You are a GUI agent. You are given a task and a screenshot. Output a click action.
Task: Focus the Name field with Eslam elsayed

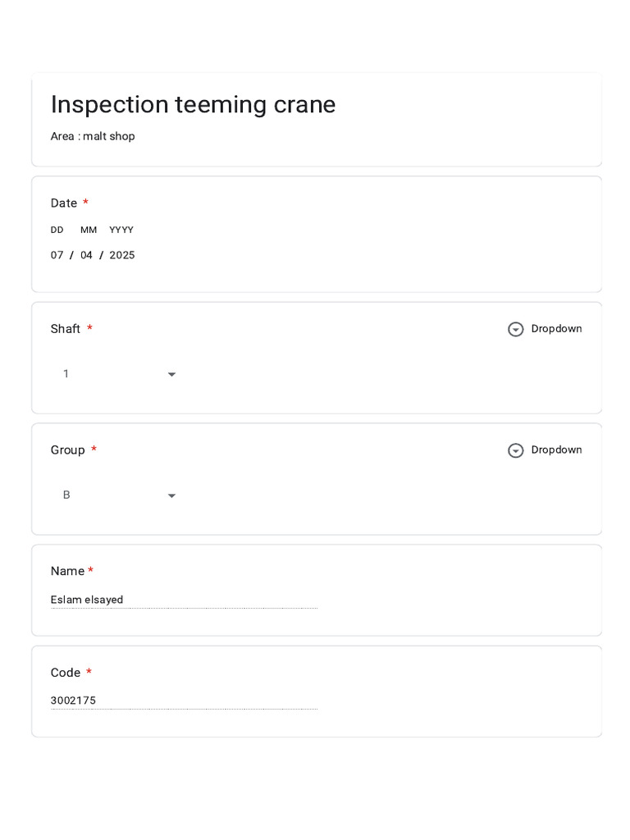pos(184,600)
